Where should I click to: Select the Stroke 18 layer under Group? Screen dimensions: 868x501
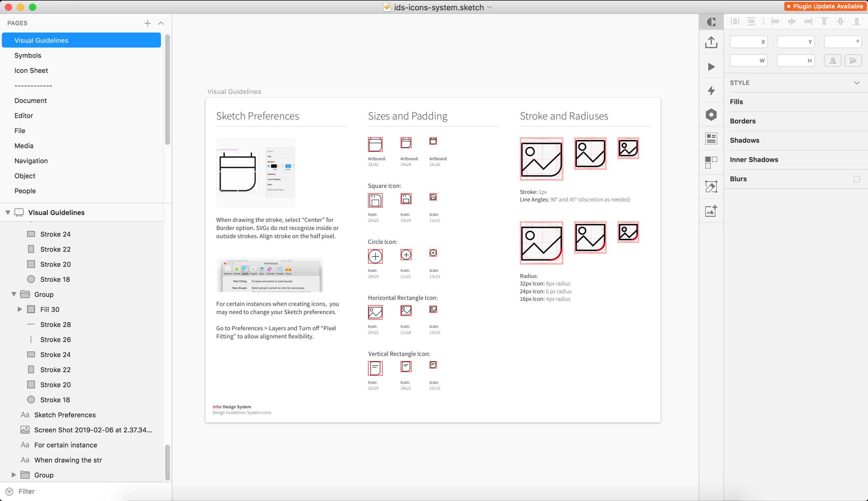[x=55, y=400]
